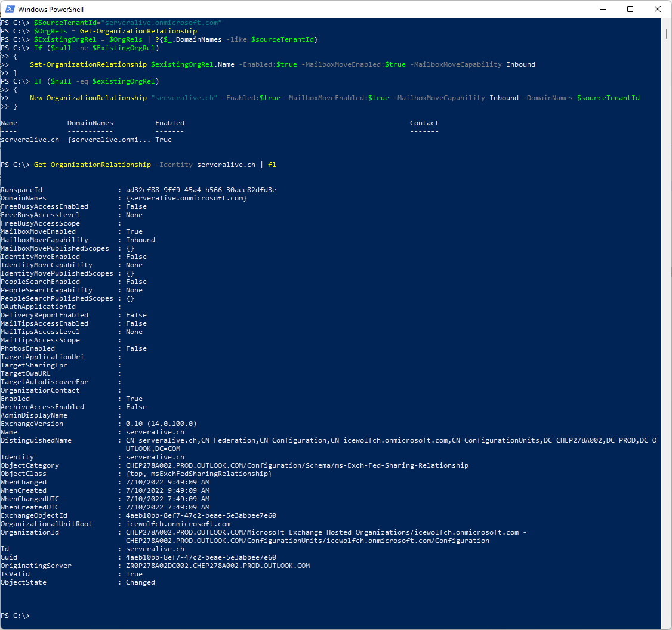The width and height of the screenshot is (672, 630).
Task: Click the New-OrganizationRelationship command text
Action: pyautogui.click(x=88, y=98)
